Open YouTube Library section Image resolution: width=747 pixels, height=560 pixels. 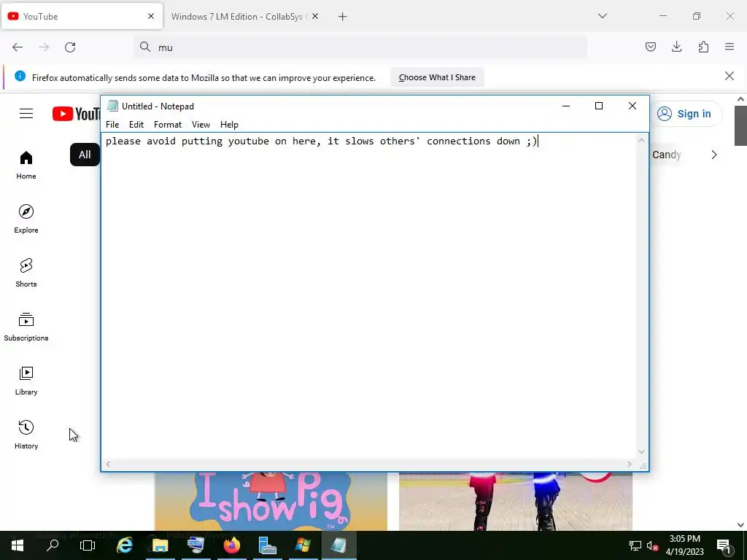tap(26, 381)
